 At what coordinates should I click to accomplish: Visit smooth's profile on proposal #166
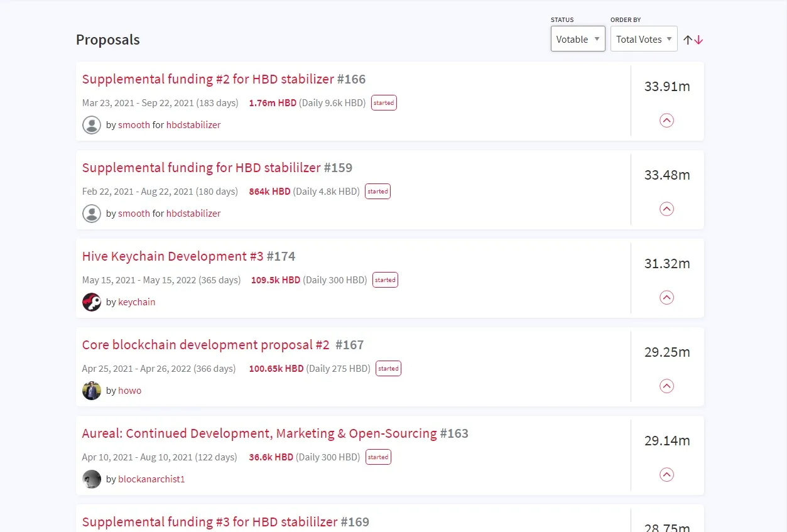(134, 125)
